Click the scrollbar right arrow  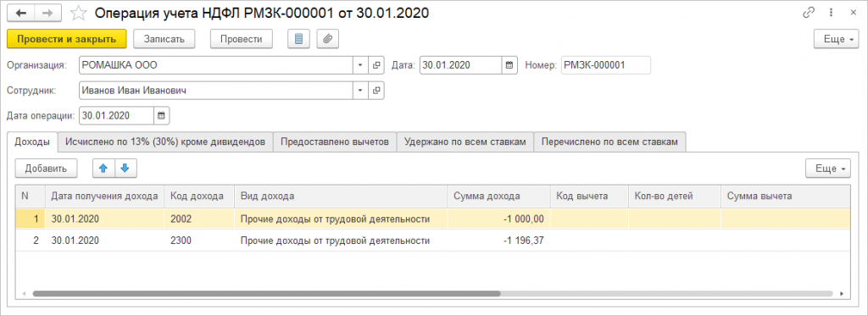(x=842, y=294)
